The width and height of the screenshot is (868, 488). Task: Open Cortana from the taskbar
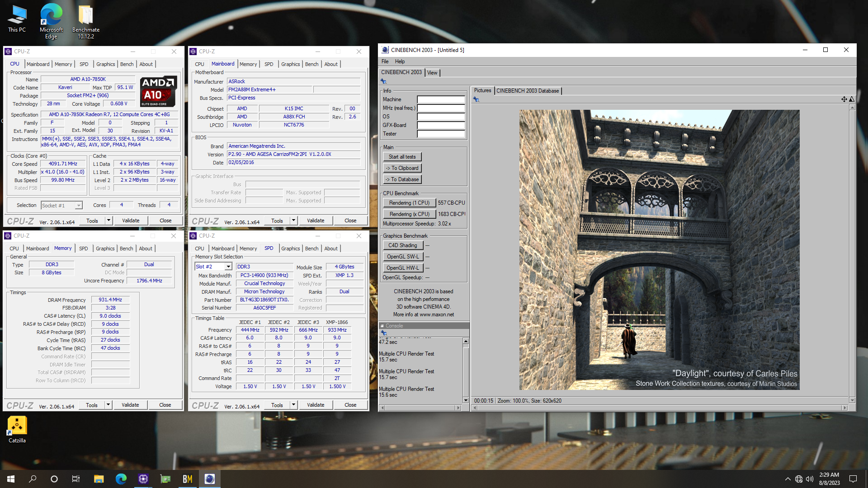54,479
